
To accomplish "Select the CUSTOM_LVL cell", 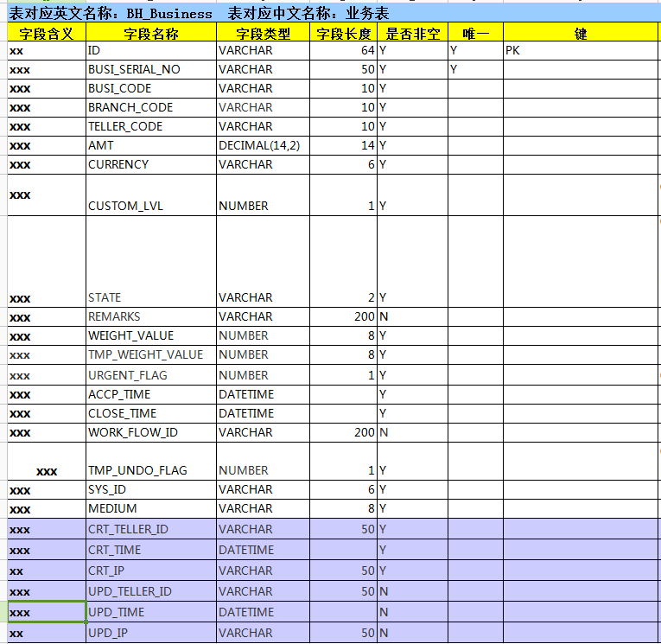I will pyautogui.click(x=151, y=194).
